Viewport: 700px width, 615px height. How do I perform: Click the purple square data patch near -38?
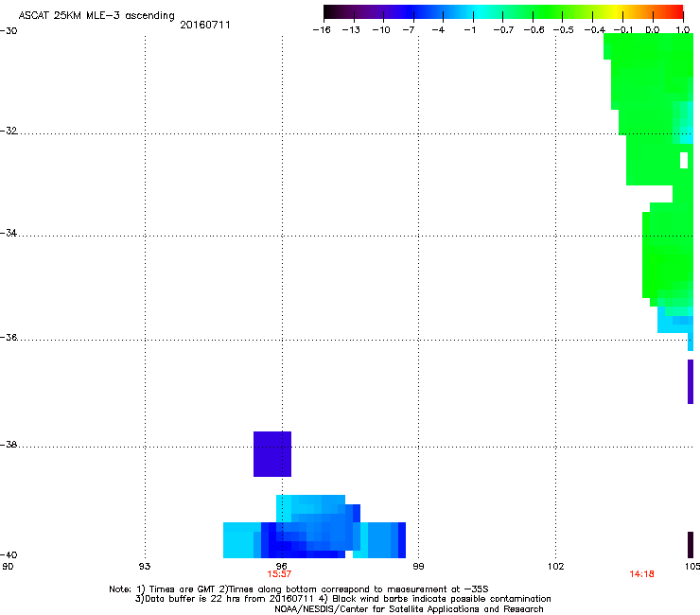coord(272,454)
